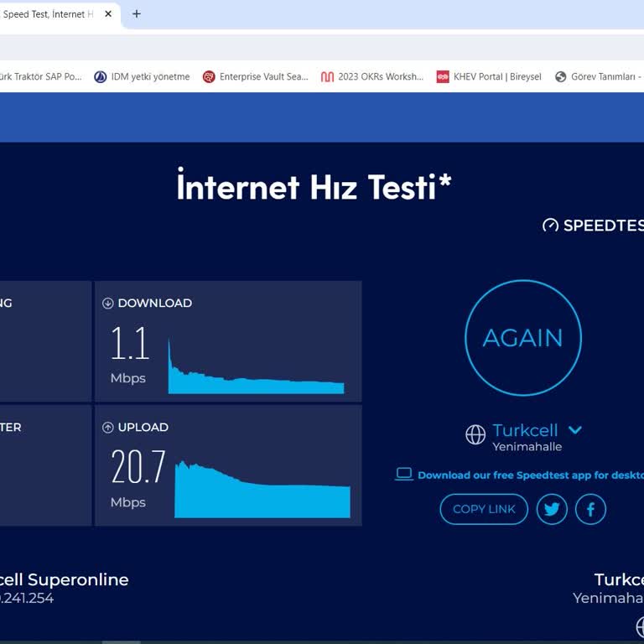Click the 20.7 upload speed value
The height and width of the screenshot is (644, 644).
(x=138, y=466)
